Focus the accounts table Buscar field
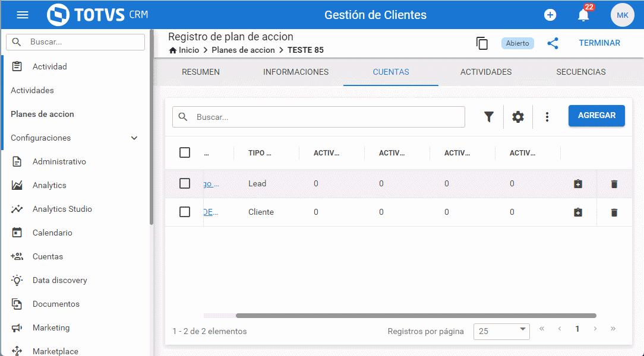The image size is (644, 356). point(318,117)
